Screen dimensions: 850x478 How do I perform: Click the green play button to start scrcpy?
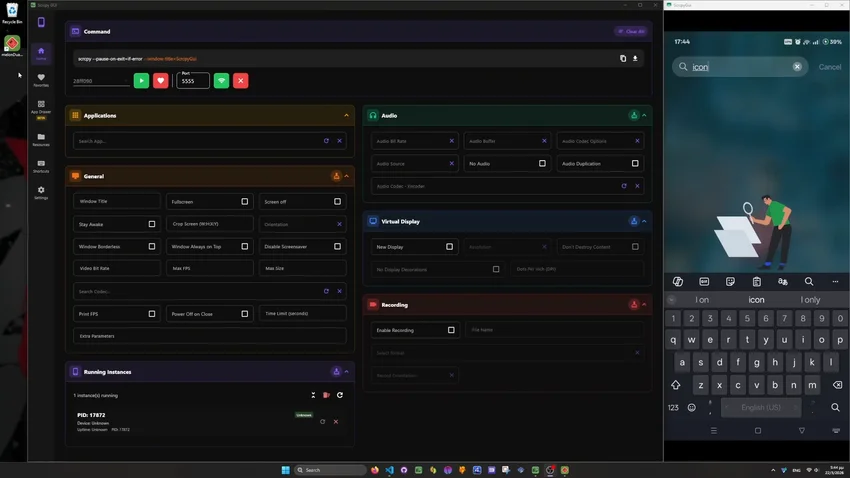coord(141,81)
